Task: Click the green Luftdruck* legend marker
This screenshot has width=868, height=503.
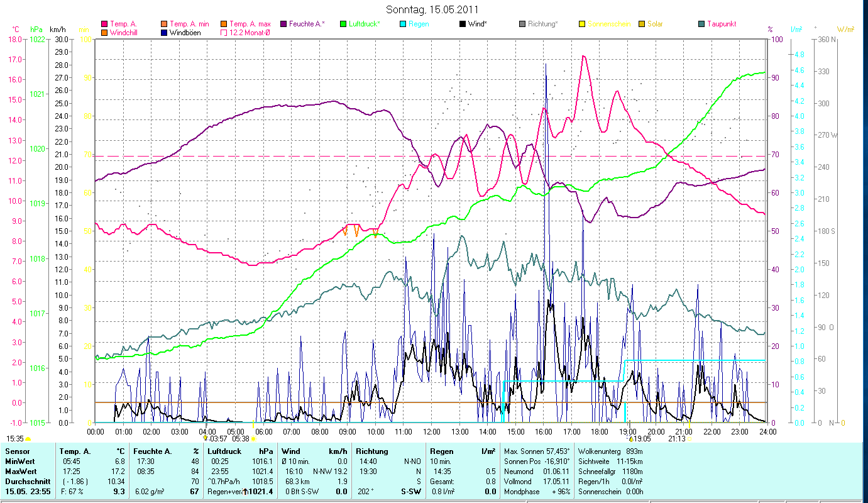Action: click(343, 24)
